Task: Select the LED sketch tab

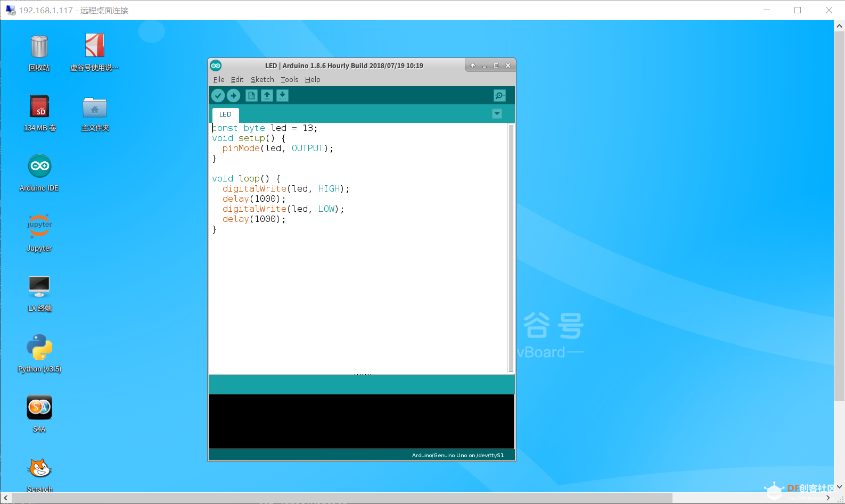Action: (225, 114)
